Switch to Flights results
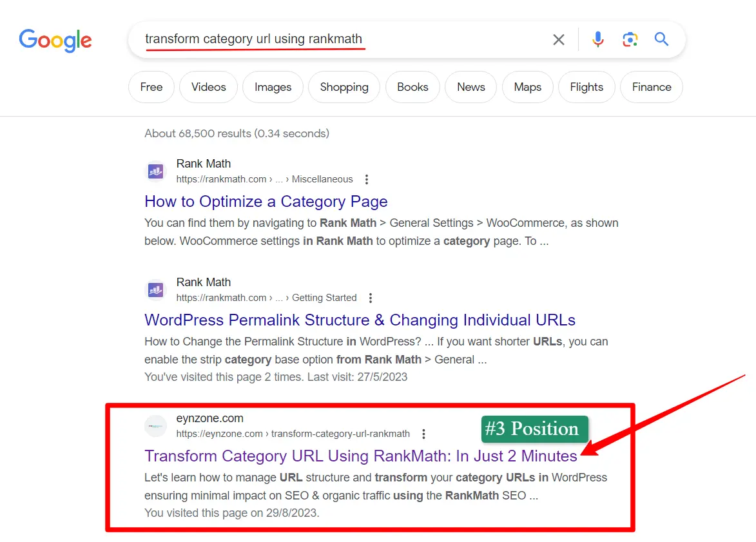The image size is (756, 542). point(586,87)
